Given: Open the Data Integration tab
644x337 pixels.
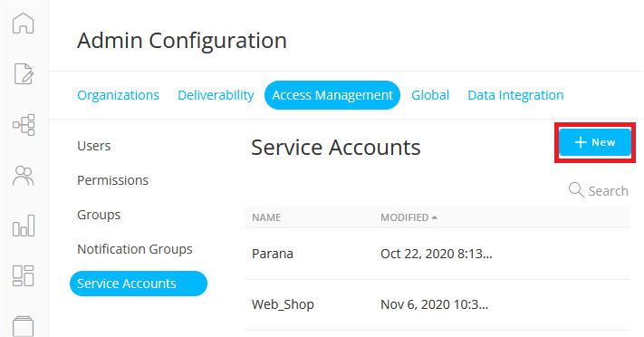Looking at the screenshot, I should click(x=515, y=95).
